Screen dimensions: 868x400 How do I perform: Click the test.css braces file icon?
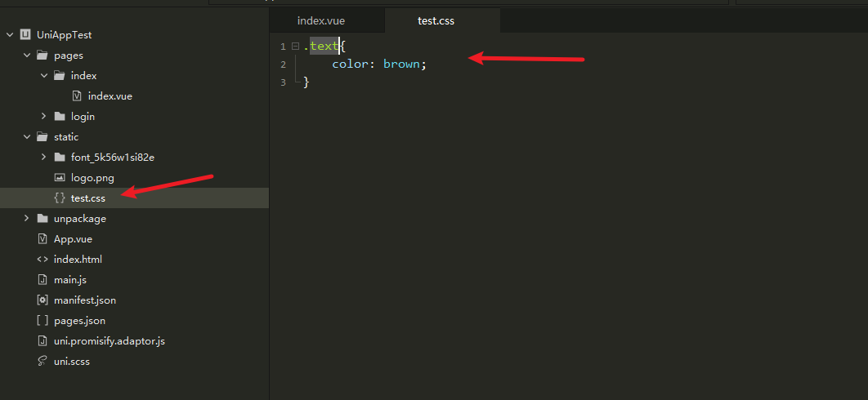[x=59, y=198]
